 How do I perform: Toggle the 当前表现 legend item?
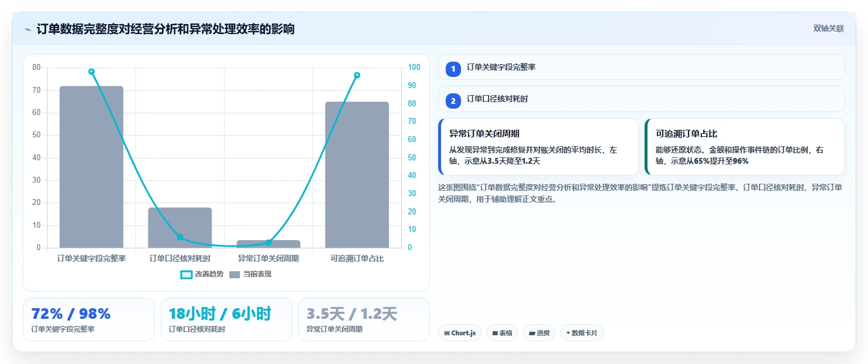coord(250,274)
